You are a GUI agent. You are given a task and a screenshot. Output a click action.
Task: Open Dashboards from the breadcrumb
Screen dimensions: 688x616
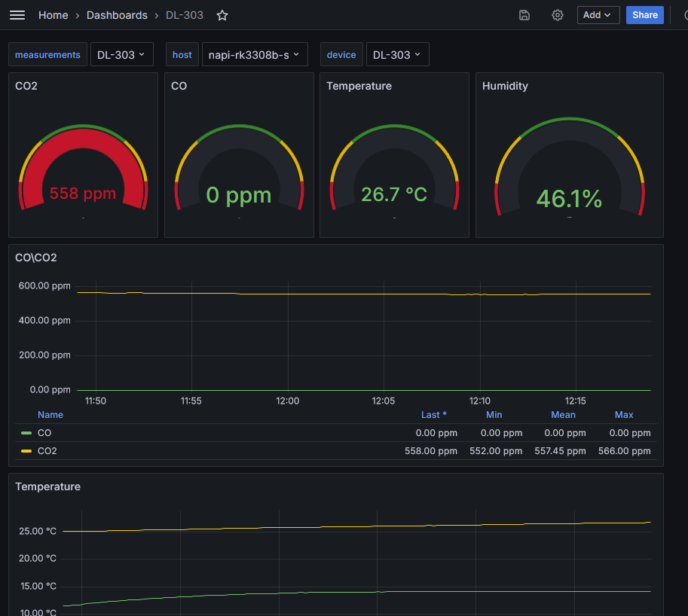(x=117, y=15)
